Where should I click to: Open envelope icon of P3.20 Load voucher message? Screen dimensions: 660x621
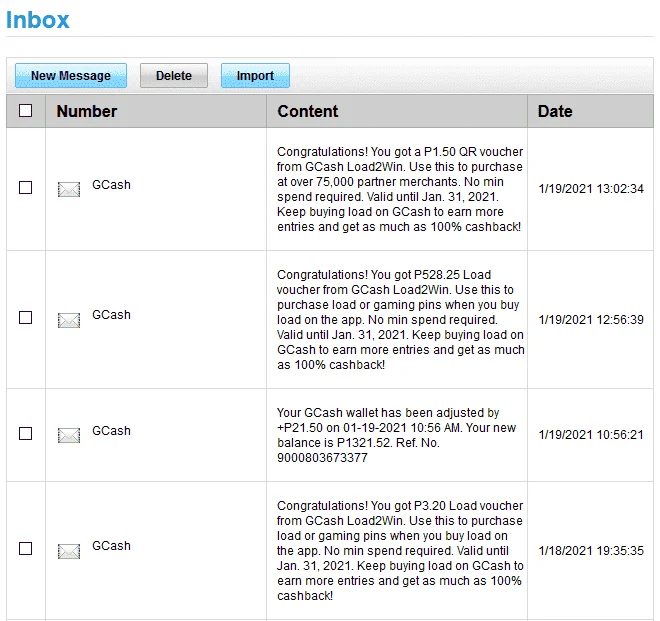click(x=69, y=551)
